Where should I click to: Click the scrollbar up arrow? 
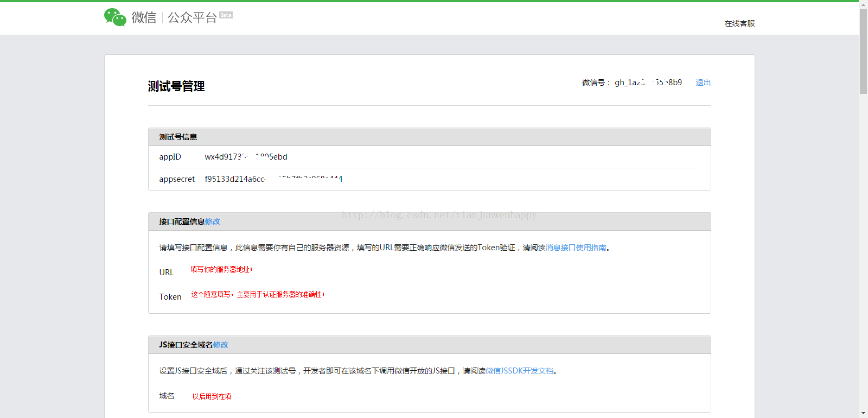point(863,4)
